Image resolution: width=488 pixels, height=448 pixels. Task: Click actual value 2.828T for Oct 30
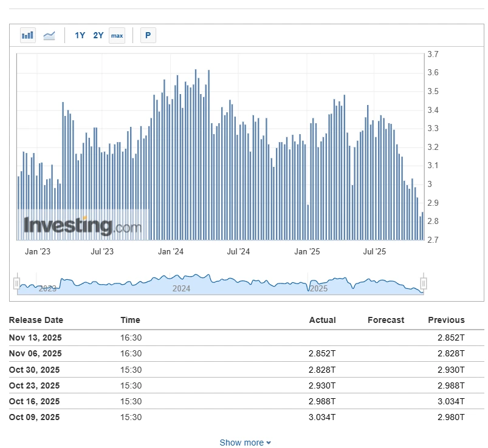322,370
